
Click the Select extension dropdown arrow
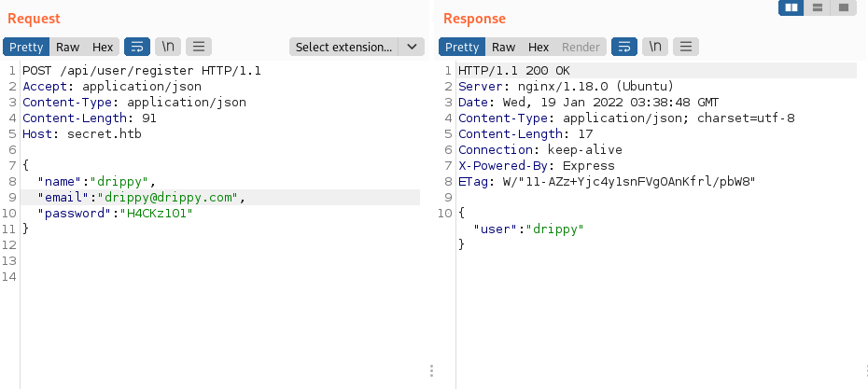(412, 47)
